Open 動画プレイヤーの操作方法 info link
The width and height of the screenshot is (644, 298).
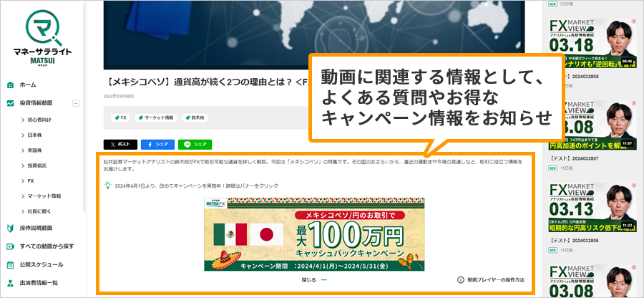[x=491, y=280]
